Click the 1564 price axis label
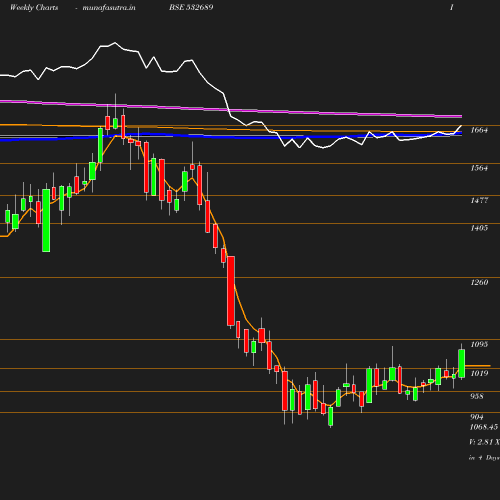Image resolution: width=500 pixels, height=500 pixels. [x=479, y=168]
